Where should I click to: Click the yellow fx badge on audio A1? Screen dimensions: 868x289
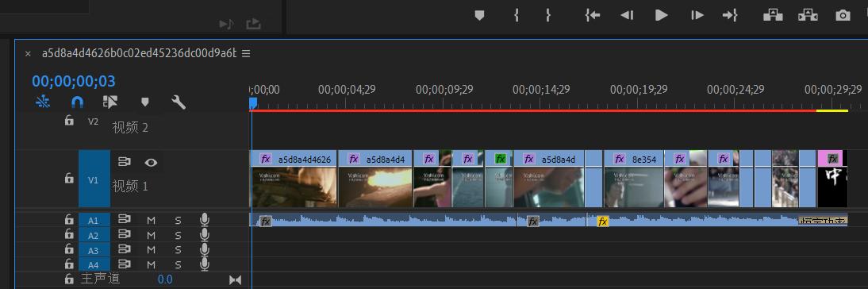point(603,222)
